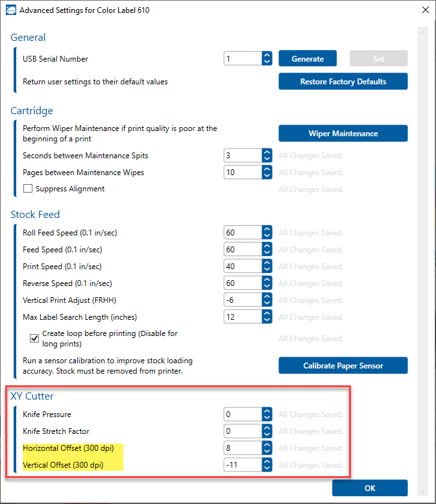The image size is (436, 504).
Task: Increase Feed Speed value with up arrow
Action: (x=267, y=246)
